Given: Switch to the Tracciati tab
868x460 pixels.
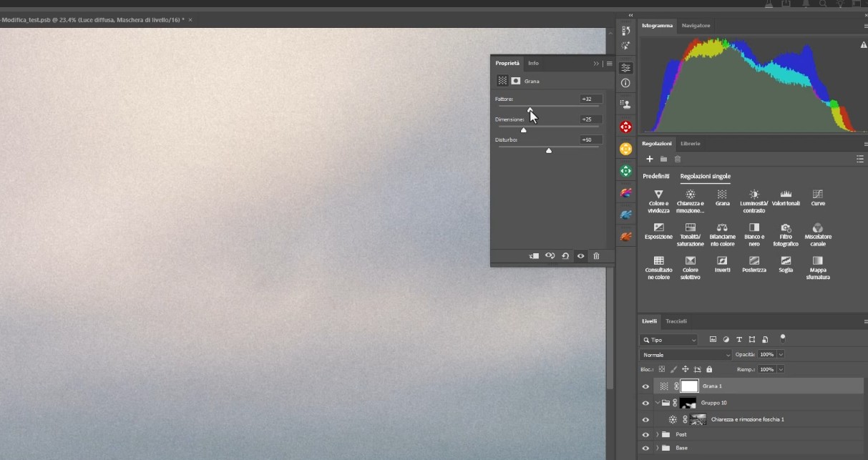Looking at the screenshot, I should point(676,321).
